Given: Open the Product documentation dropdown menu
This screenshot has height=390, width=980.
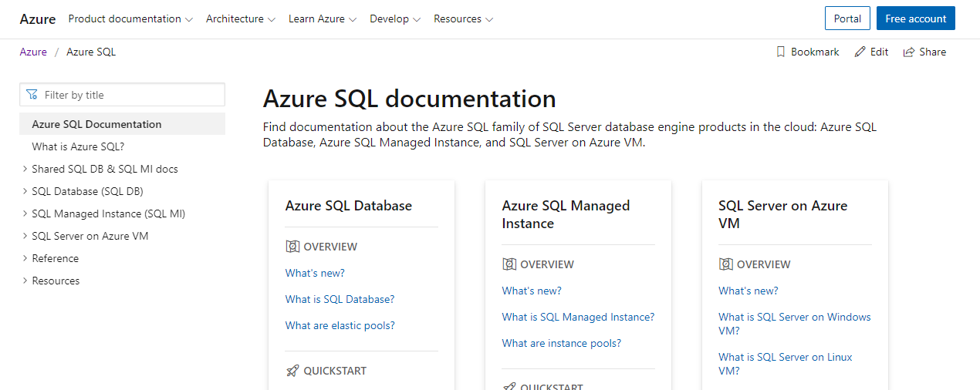Looking at the screenshot, I should (x=130, y=19).
